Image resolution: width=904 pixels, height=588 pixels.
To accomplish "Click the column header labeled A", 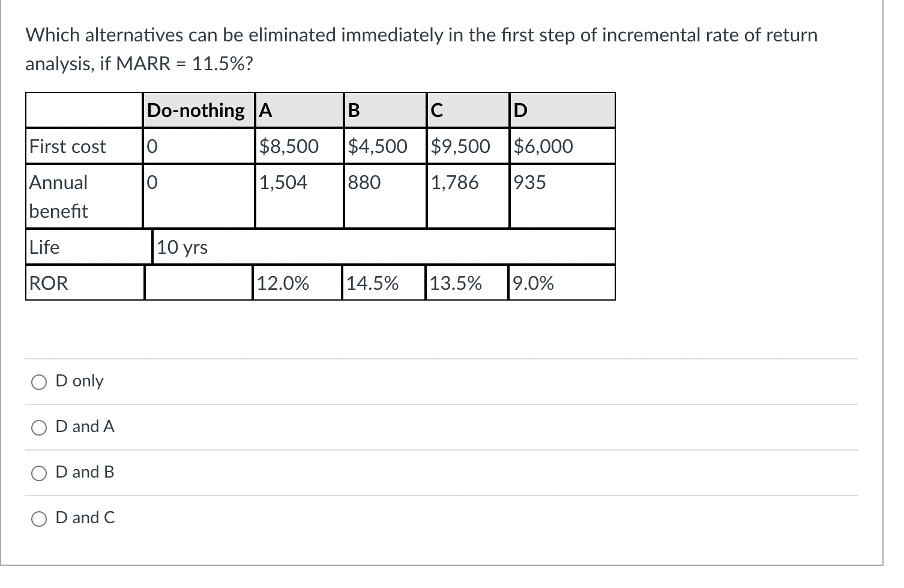I will coord(265,110).
